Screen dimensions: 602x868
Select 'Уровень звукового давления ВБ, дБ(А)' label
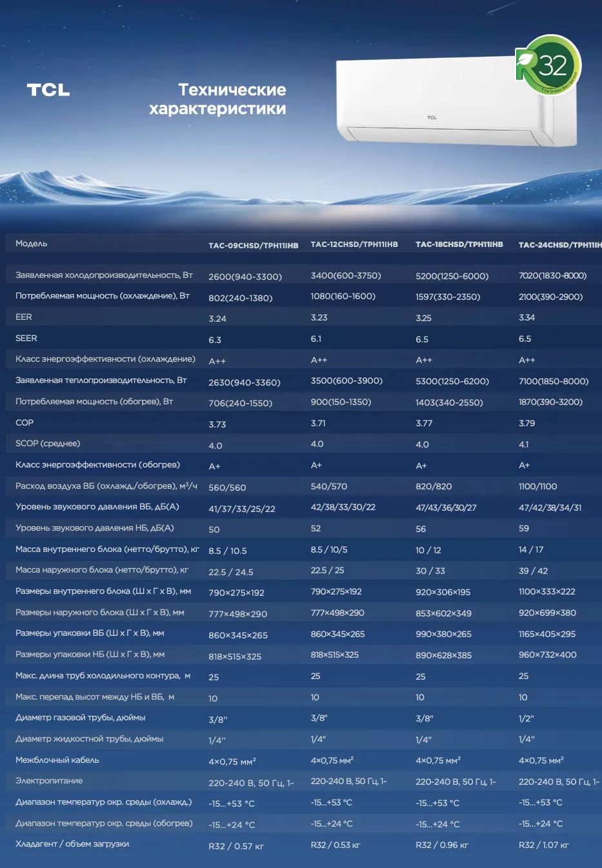point(97,507)
